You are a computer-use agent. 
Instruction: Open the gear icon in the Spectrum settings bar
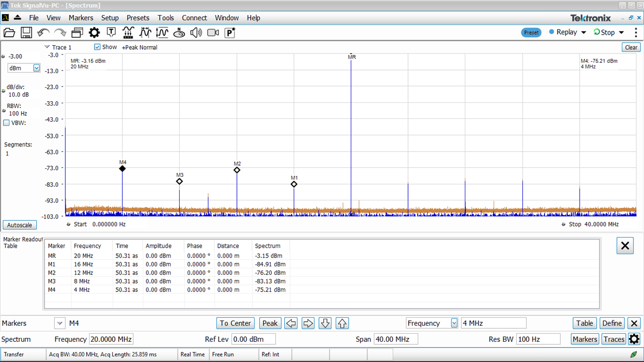point(634,339)
